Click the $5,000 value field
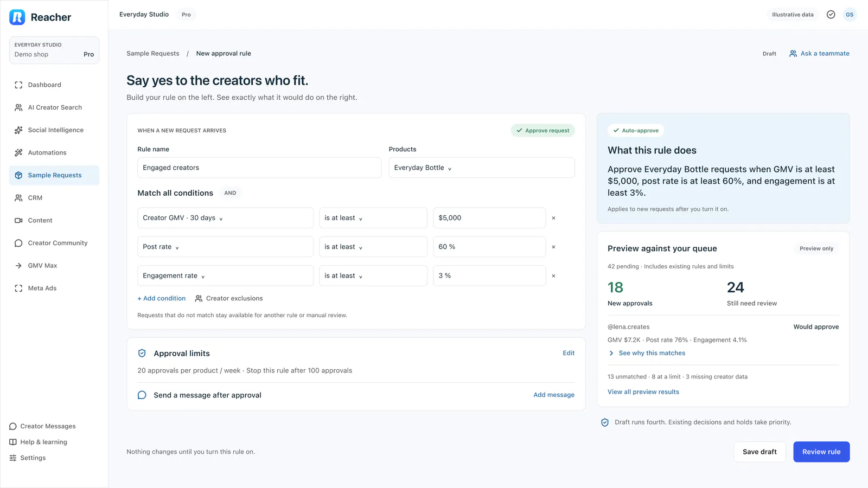 click(x=489, y=218)
